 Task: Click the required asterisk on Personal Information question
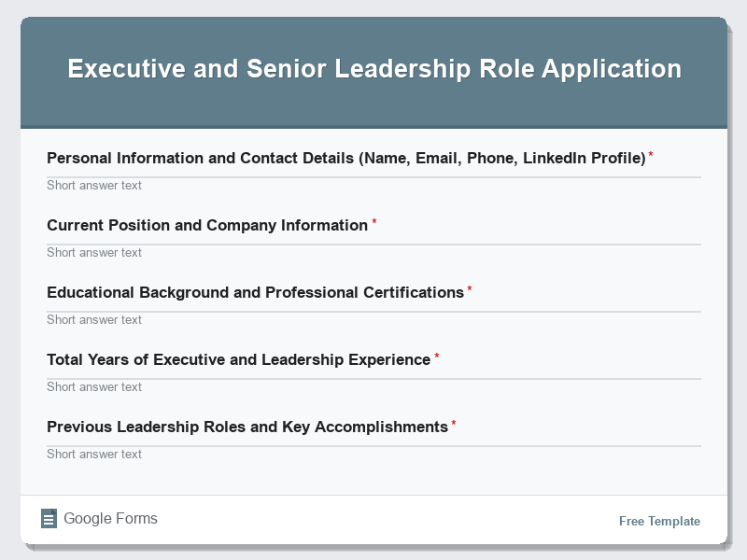(651, 153)
